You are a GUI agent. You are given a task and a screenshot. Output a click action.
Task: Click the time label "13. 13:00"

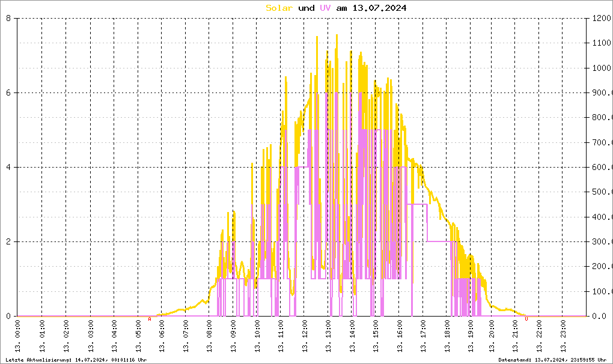328,336
